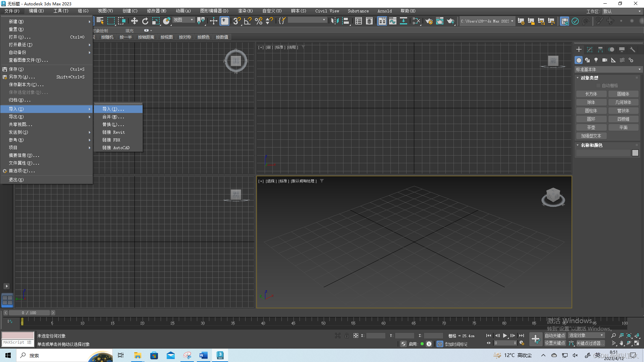Image resolution: width=644 pixels, height=362 pixels.
Task: Enable the 3D snap toggle
Action: (236, 21)
